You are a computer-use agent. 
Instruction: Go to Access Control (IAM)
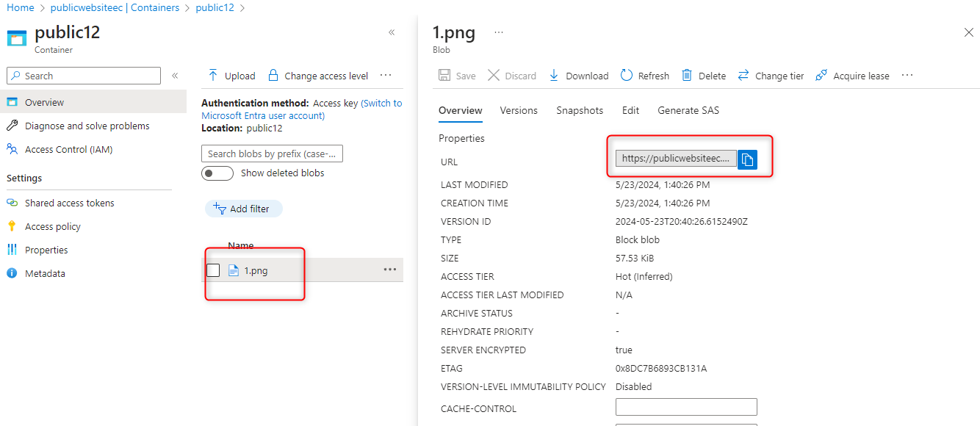pos(68,149)
